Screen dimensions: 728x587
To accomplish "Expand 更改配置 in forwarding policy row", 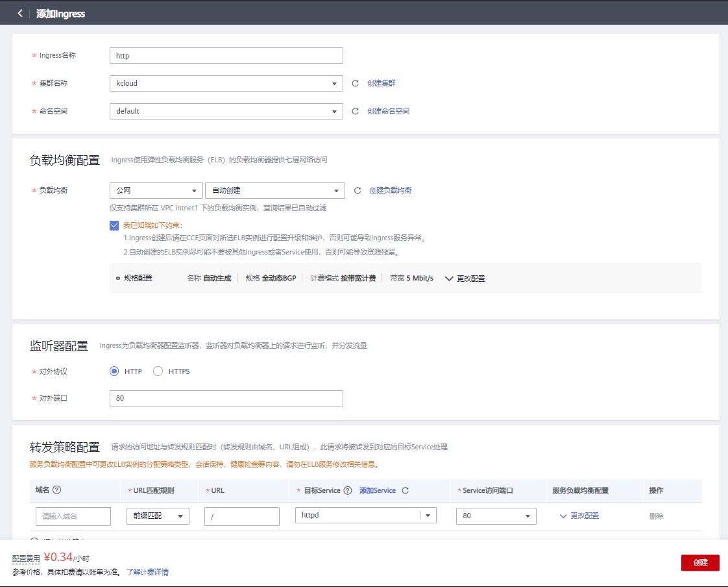I will pos(579,516).
